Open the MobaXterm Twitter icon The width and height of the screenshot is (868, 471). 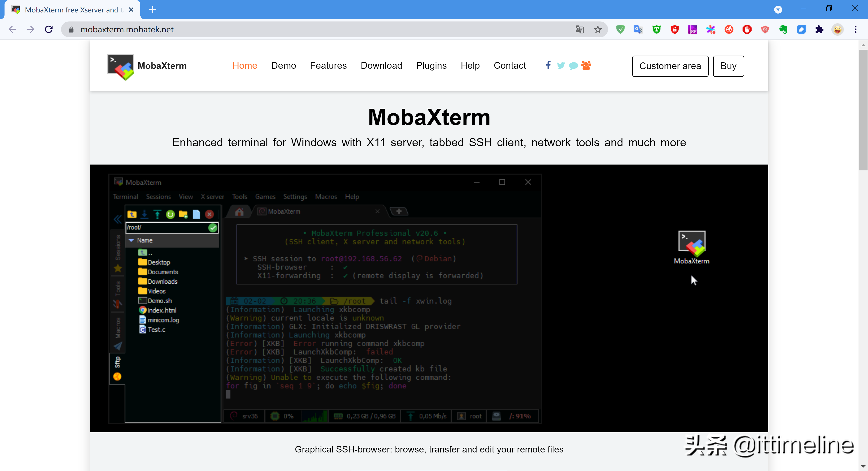pyautogui.click(x=561, y=65)
